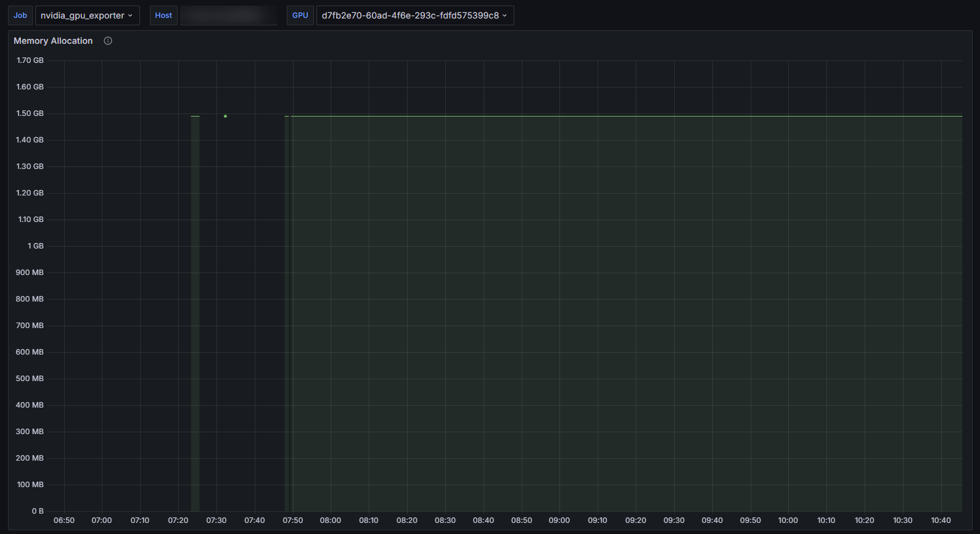The height and width of the screenshot is (534, 980).
Task: Click the 1.70 GB y-axis label
Action: [x=30, y=60]
